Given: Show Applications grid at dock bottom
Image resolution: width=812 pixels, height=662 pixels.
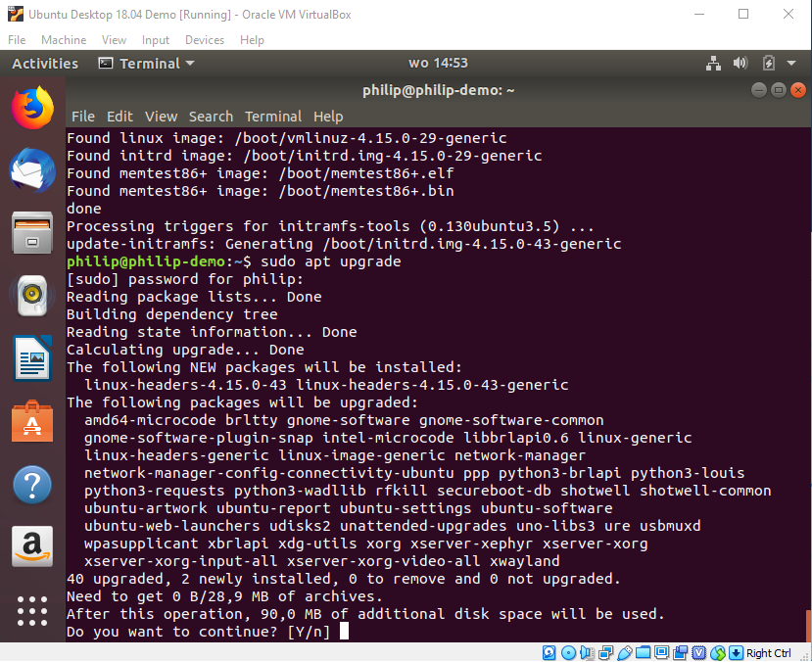Looking at the screenshot, I should (32, 611).
